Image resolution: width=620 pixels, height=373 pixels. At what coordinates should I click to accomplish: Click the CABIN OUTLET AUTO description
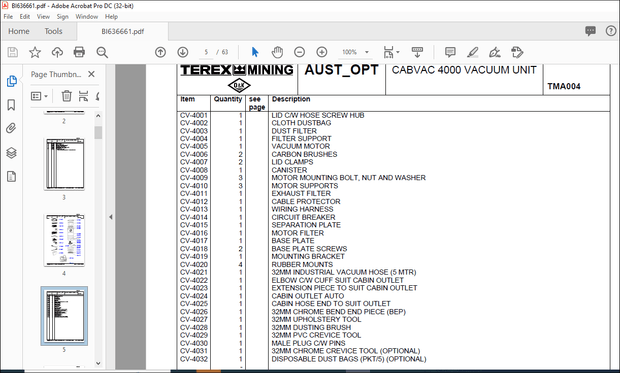(x=308, y=296)
